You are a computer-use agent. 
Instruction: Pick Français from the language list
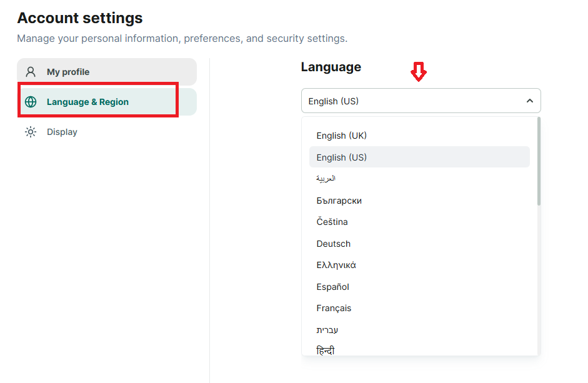(x=419, y=308)
